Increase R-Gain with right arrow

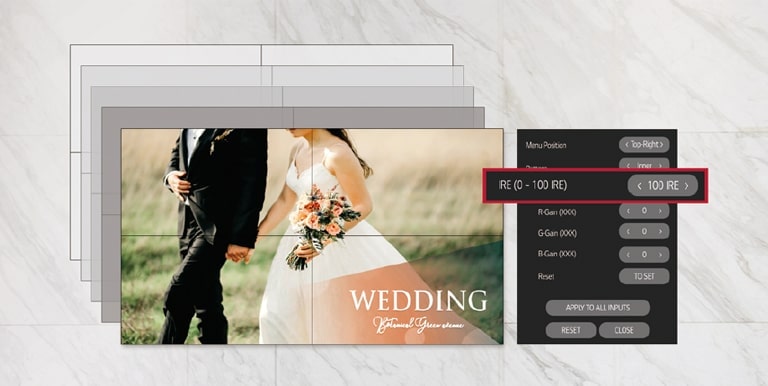click(x=660, y=211)
